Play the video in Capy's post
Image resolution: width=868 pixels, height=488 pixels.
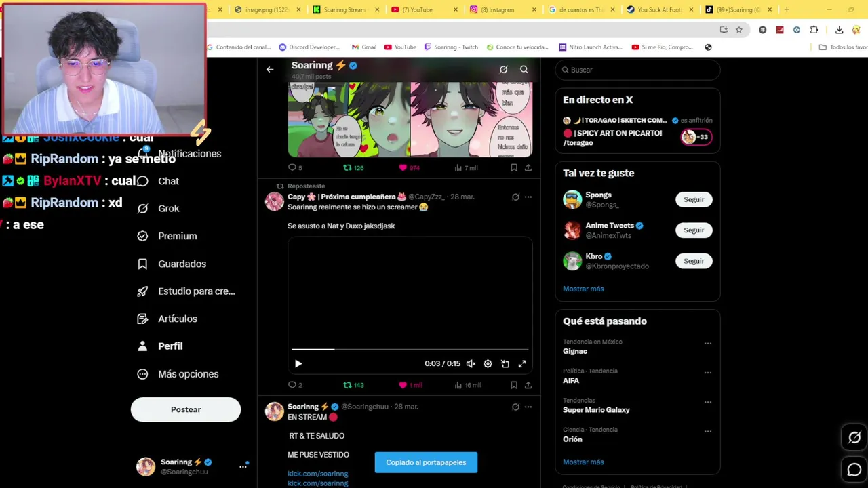pyautogui.click(x=298, y=363)
